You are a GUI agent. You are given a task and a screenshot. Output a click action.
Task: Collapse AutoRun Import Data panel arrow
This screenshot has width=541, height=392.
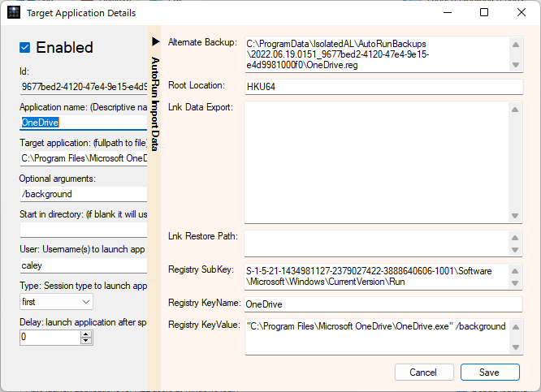156,41
